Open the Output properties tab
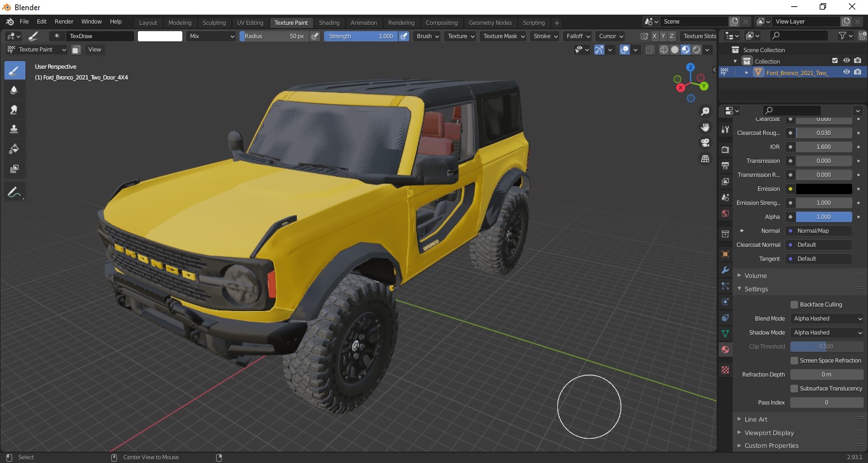The image size is (868, 463). click(x=725, y=165)
